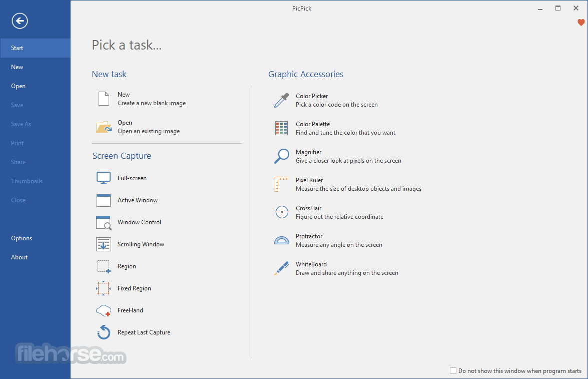Screen dimensions: 588x379
Task: Click the CrossHair target icon
Action: click(282, 212)
